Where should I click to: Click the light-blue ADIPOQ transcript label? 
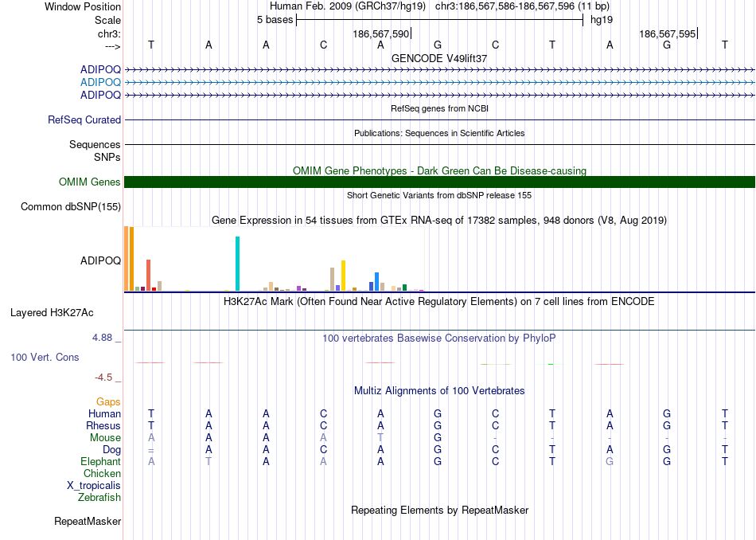(x=101, y=82)
